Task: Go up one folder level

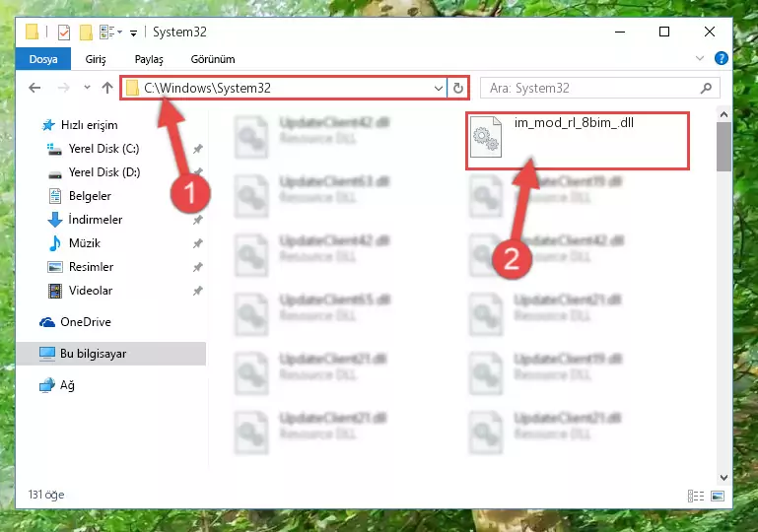Action: (107, 88)
